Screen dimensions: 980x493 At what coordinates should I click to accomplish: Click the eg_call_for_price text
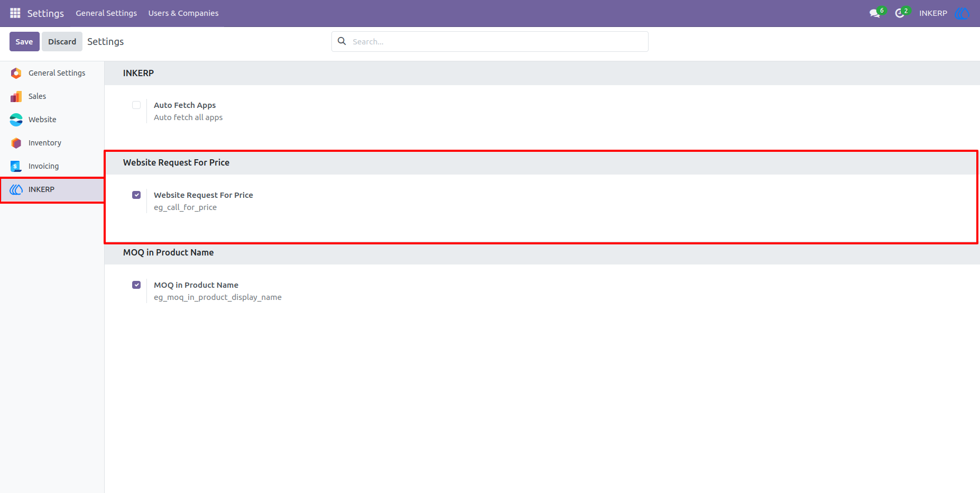point(185,207)
